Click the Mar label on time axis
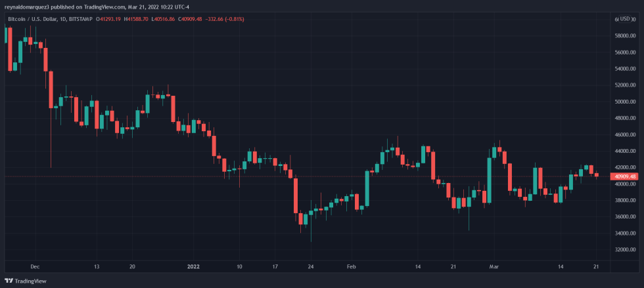The image size is (644, 288). coord(494,266)
